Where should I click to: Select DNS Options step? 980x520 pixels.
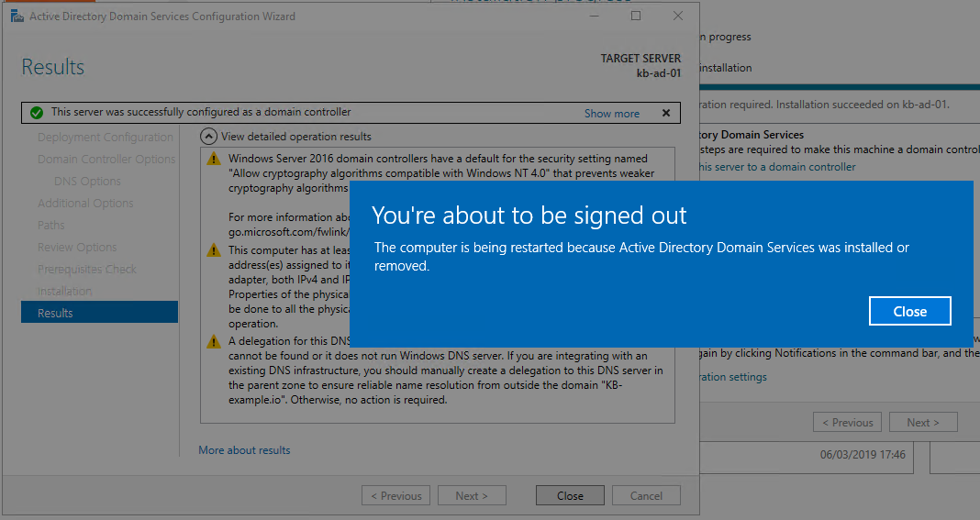(87, 182)
